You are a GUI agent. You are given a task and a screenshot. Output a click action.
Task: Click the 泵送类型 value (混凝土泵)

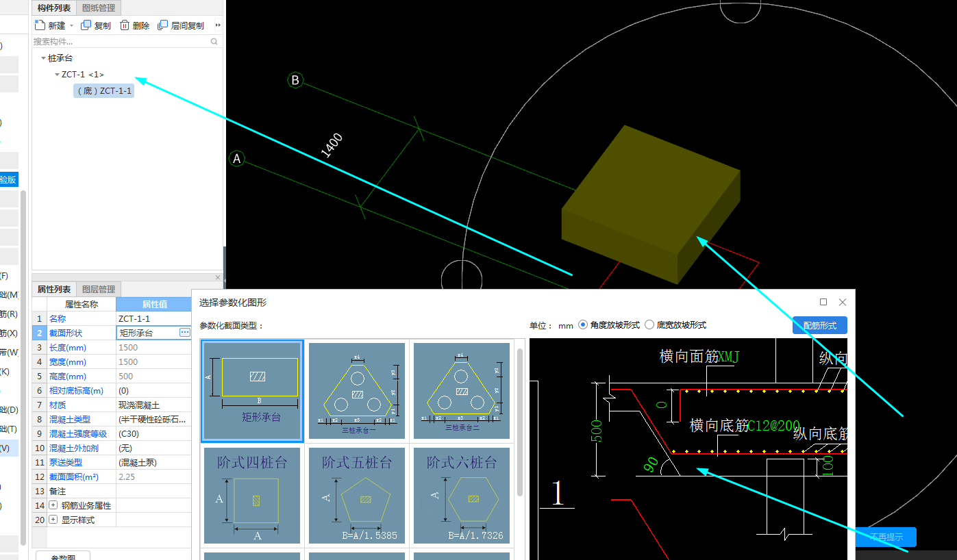click(x=153, y=462)
